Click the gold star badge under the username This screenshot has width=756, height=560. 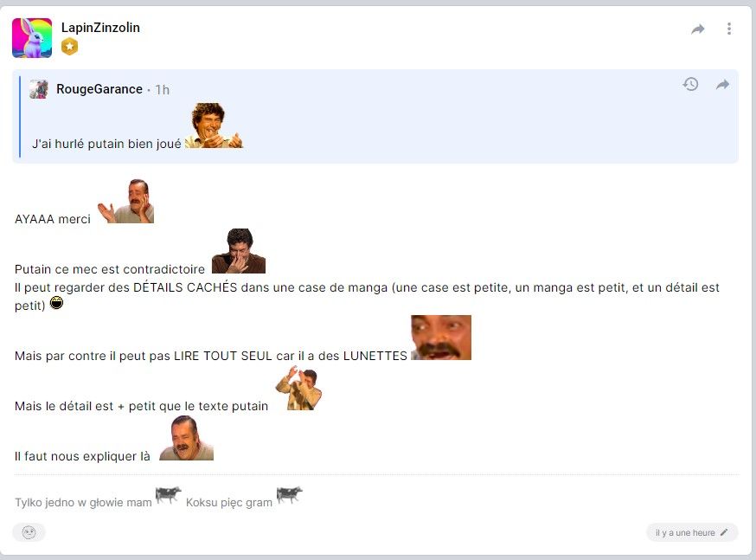[69, 47]
